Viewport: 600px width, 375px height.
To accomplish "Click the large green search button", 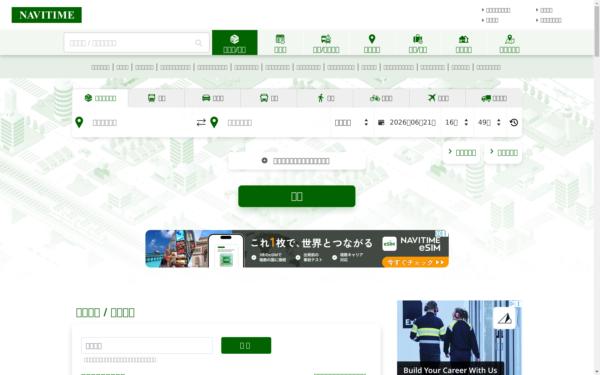I will (297, 196).
